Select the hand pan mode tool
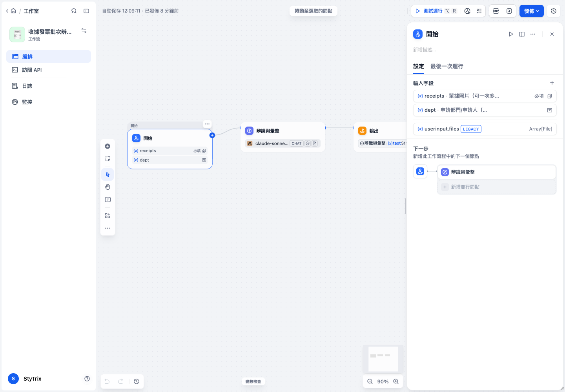Screen dimensions: 565x392 click(108, 187)
